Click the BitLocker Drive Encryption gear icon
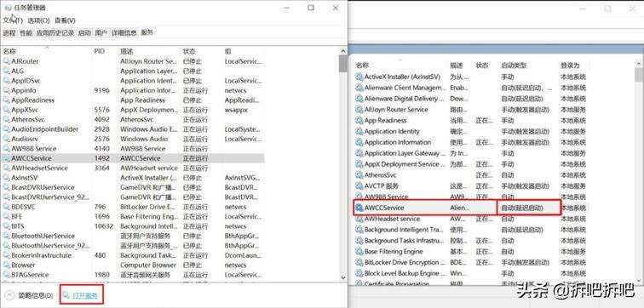Image resolution: width=644 pixels, height=308 pixels. (359, 262)
